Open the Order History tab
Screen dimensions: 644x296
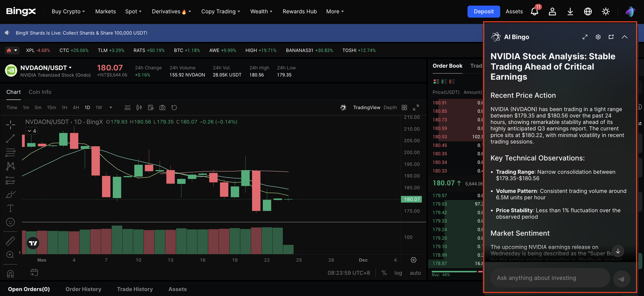tap(83, 289)
